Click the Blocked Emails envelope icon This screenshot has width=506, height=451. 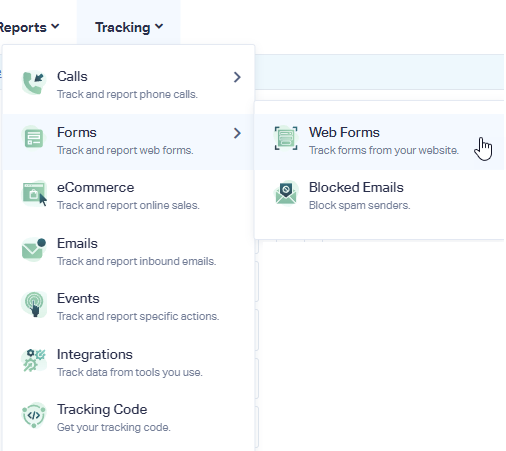tap(286, 193)
